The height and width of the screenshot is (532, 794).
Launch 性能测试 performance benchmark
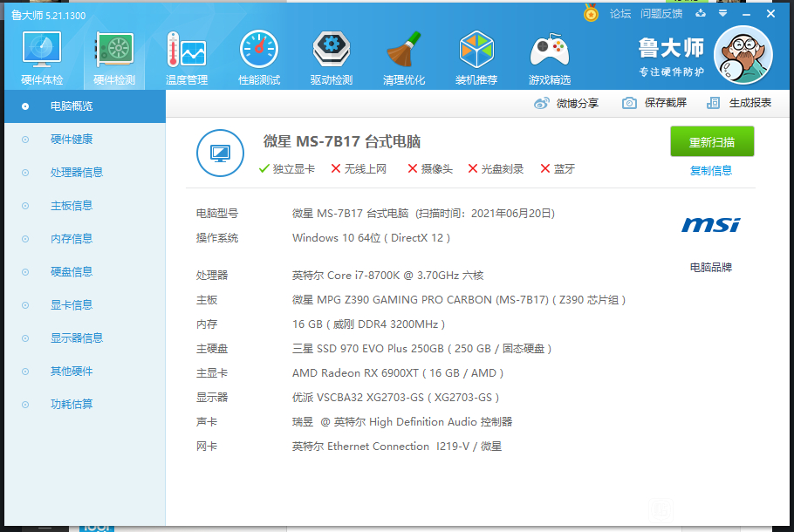[x=259, y=58]
